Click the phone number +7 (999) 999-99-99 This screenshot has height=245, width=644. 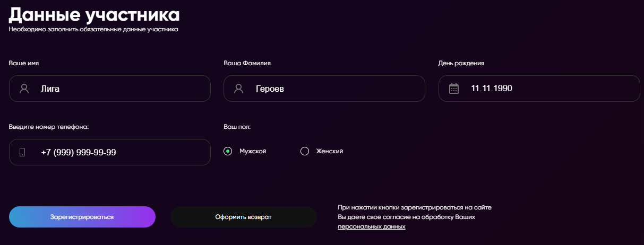point(79,152)
